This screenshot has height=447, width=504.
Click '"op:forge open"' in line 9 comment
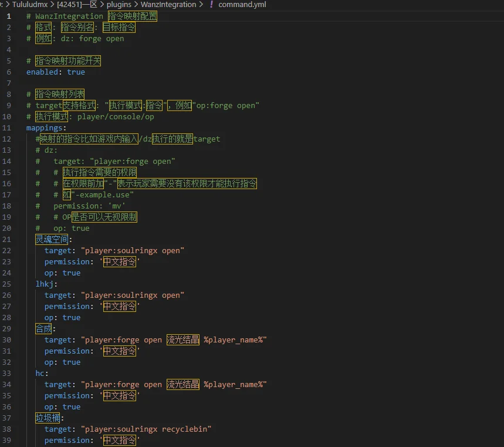[226, 106]
